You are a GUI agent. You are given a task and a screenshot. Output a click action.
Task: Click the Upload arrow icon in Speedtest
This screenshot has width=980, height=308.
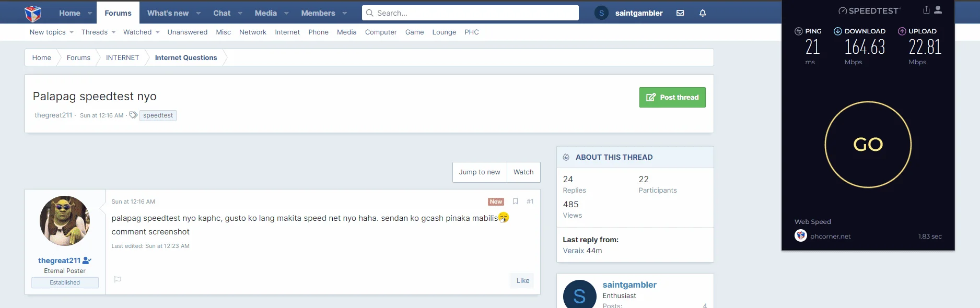(902, 31)
